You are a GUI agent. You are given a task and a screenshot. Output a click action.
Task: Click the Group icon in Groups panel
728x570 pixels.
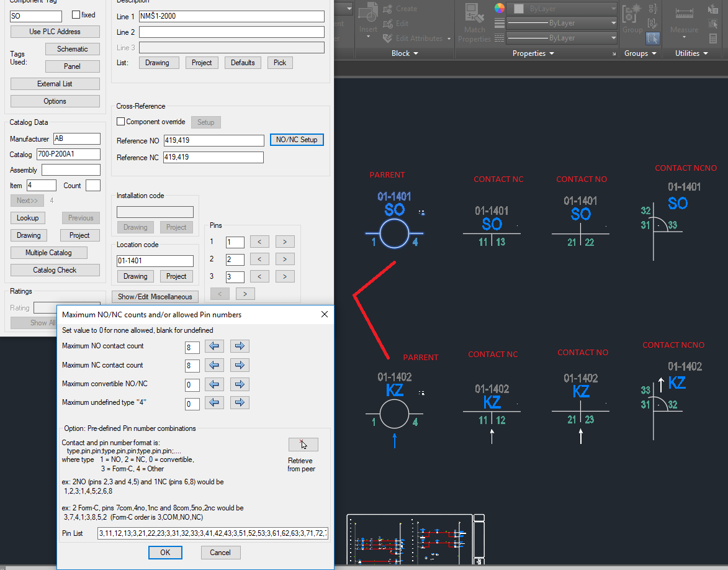pos(632,13)
